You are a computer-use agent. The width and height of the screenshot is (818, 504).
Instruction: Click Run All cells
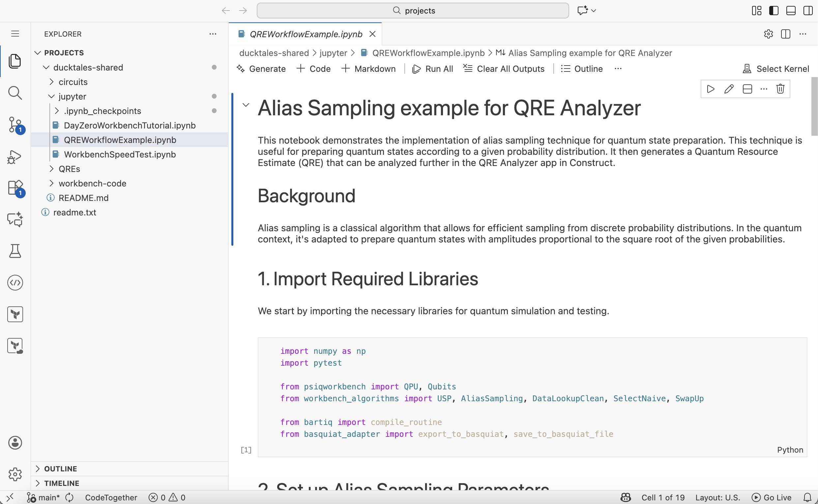click(x=432, y=69)
